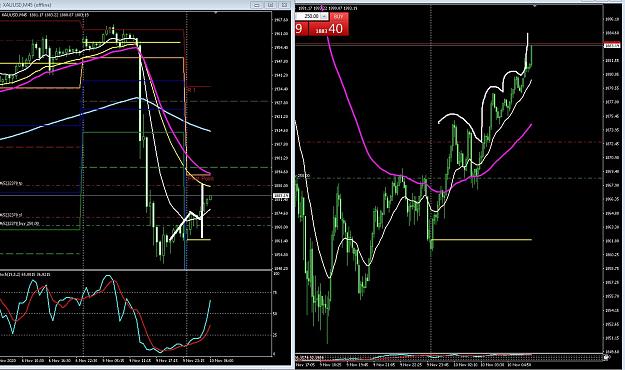Click the buy price tile showing 1883 40
The image size is (625, 370).
point(328,28)
